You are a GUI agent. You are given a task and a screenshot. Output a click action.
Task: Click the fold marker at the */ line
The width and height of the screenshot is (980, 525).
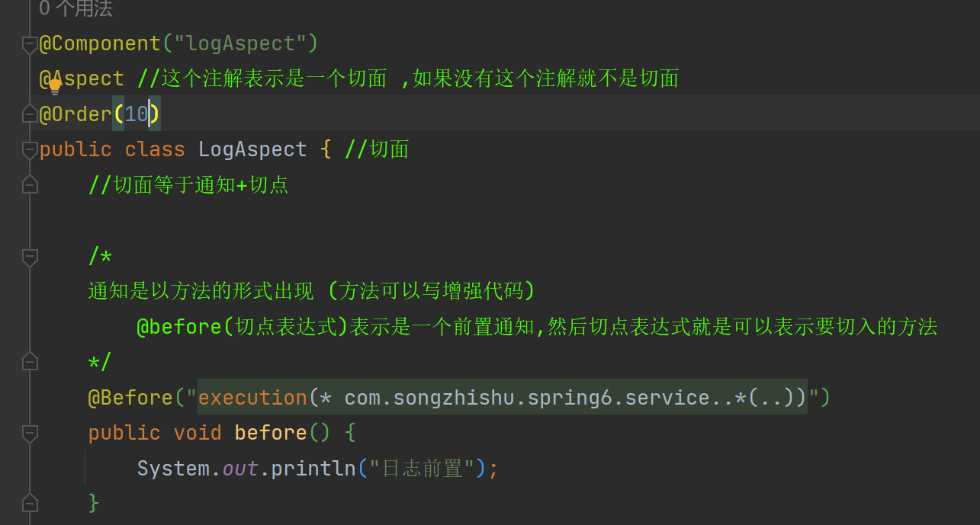pyautogui.click(x=30, y=362)
